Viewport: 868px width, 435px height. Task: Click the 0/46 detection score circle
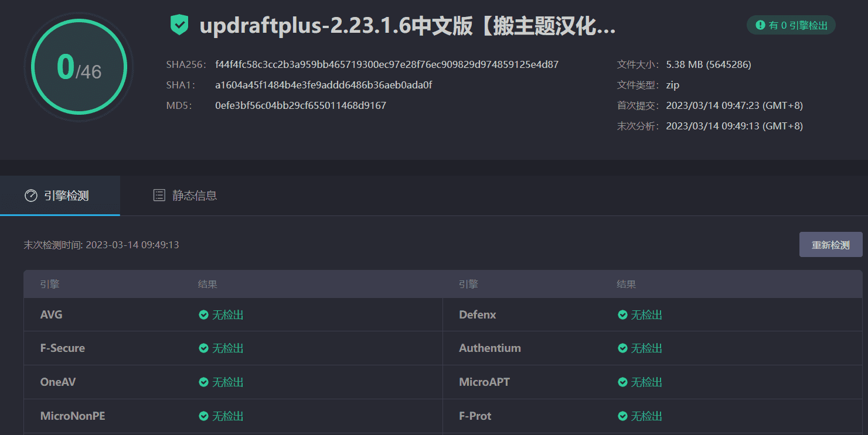pos(79,66)
